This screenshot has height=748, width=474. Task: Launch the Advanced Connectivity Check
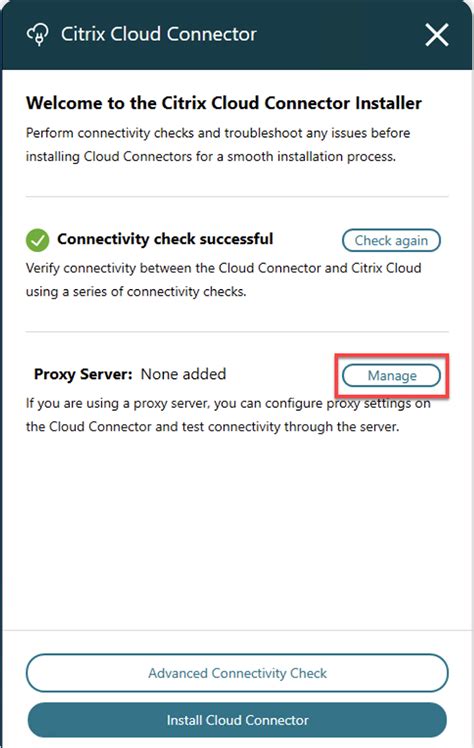point(237,673)
